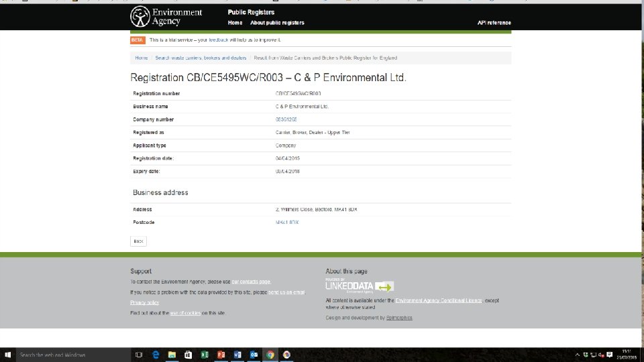The height and width of the screenshot is (362, 644).
Task: Click the Back button
Action: point(138,241)
